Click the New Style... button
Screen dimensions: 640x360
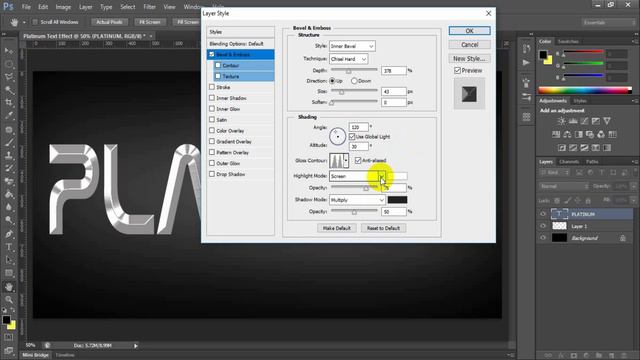click(469, 58)
